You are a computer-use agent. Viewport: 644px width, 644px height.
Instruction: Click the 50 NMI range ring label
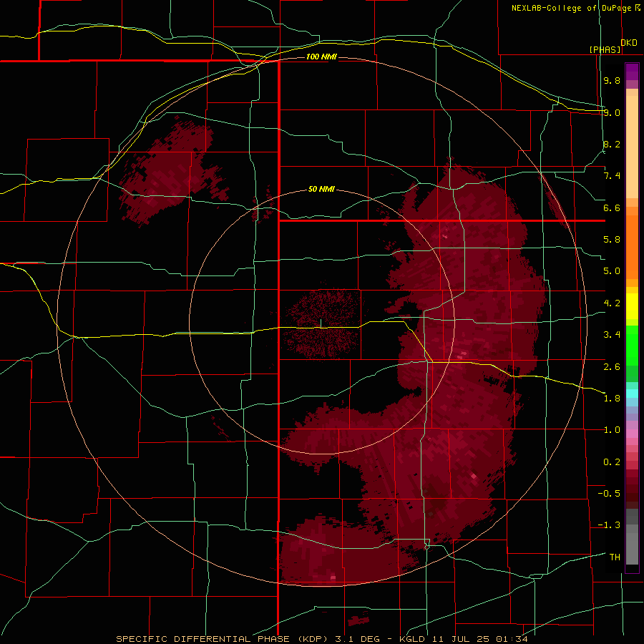point(321,189)
